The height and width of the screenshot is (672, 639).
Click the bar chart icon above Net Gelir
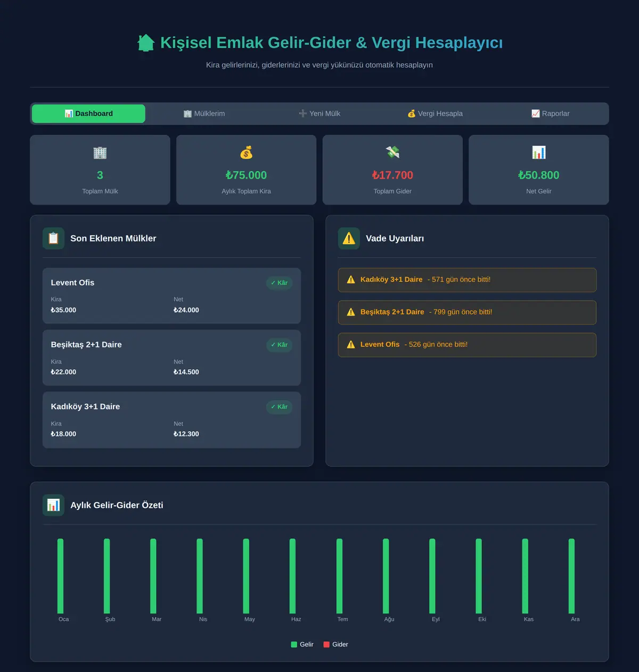539,153
